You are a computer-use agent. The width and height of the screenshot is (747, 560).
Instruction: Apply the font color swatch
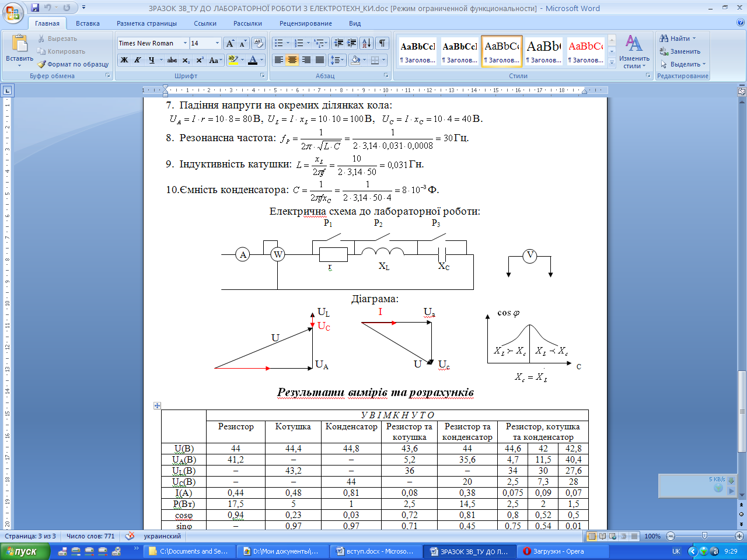(253, 60)
